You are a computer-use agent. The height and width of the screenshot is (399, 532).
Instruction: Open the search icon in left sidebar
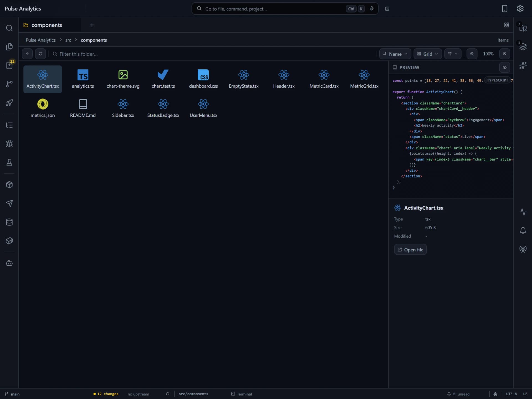click(9, 28)
